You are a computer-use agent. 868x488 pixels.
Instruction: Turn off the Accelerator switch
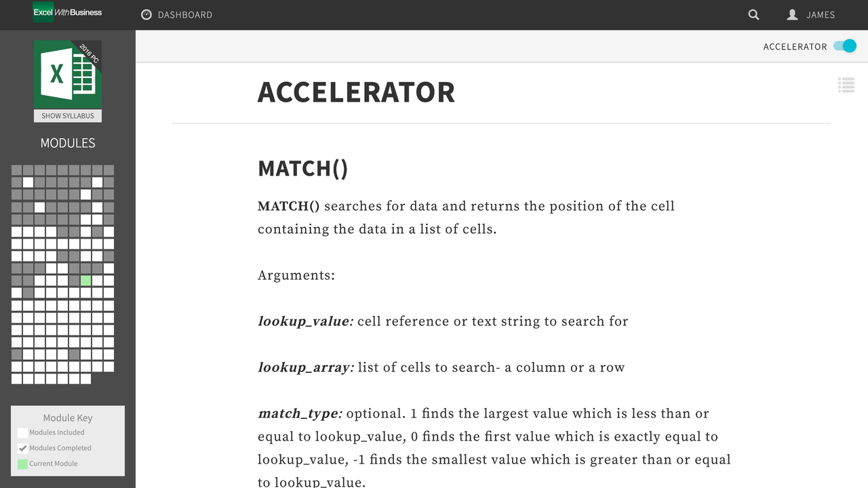pyautogui.click(x=845, y=46)
